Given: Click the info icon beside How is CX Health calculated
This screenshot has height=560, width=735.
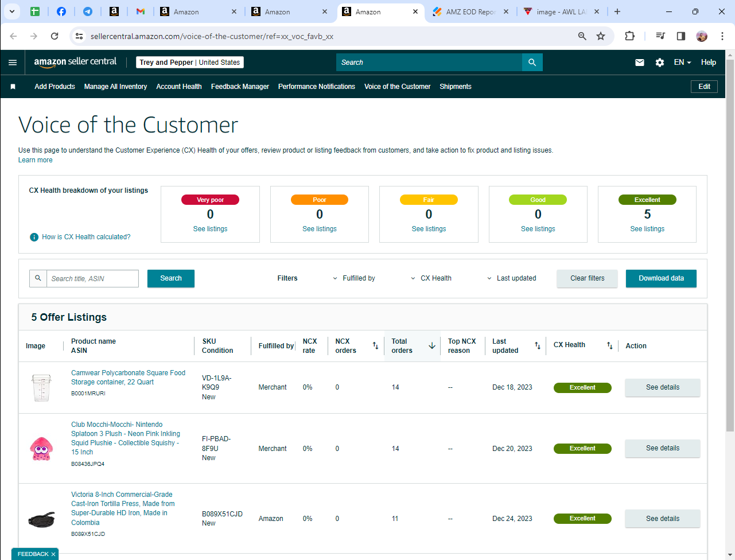Looking at the screenshot, I should [34, 237].
